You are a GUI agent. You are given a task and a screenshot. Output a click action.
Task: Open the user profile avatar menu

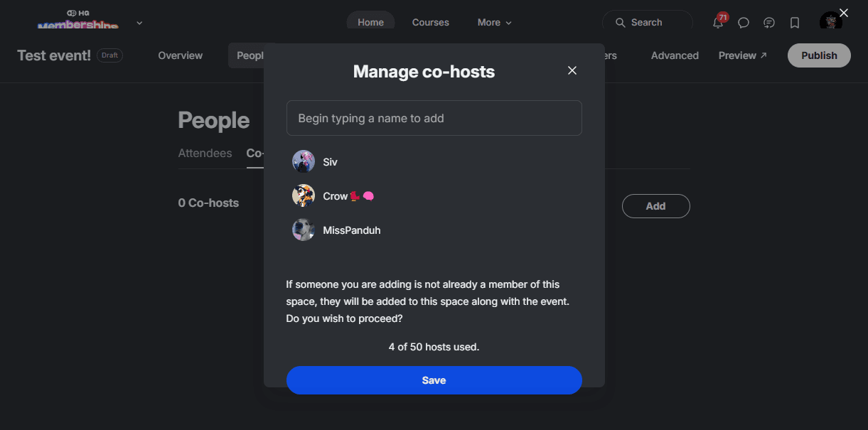click(831, 22)
